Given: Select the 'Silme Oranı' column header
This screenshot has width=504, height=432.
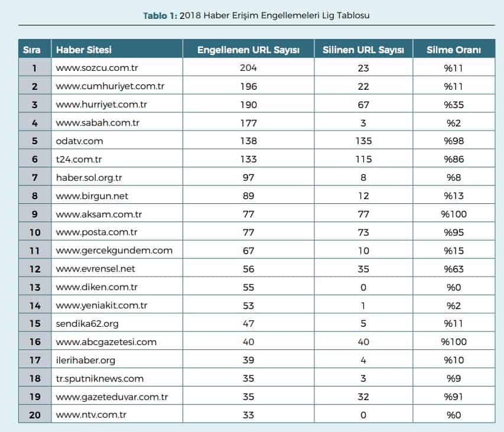Looking at the screenshot, I should coord(453,50).
